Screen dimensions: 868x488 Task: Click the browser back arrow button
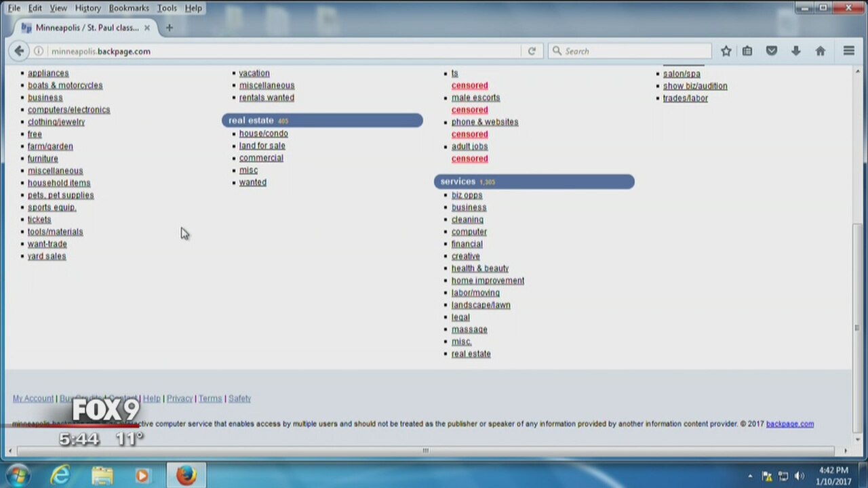[19, 51]
